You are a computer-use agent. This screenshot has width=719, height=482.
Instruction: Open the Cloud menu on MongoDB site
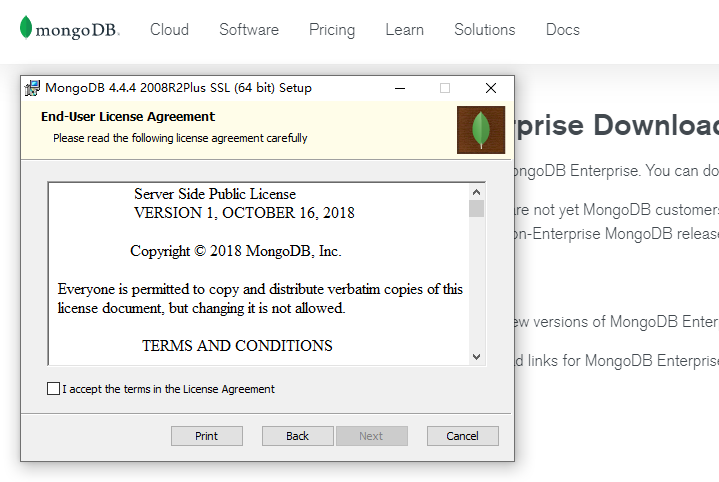[x=169, y=30]
